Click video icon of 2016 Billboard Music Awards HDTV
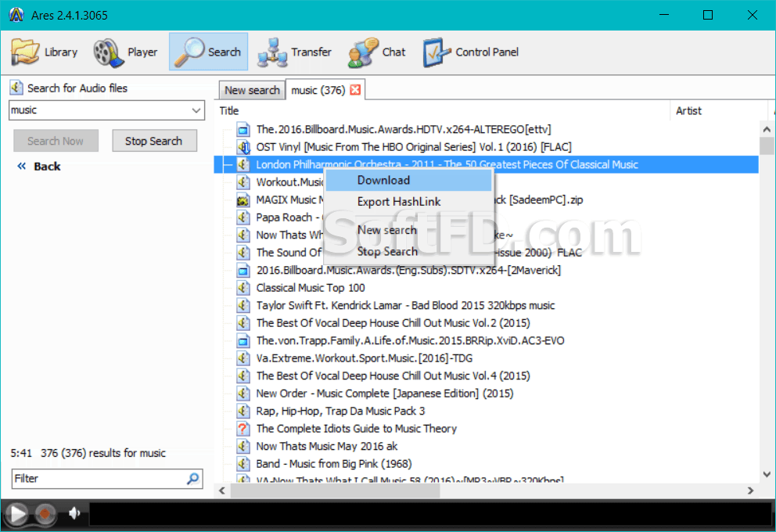This screenshot has height=532, width=776. click(x=243, y=130)
